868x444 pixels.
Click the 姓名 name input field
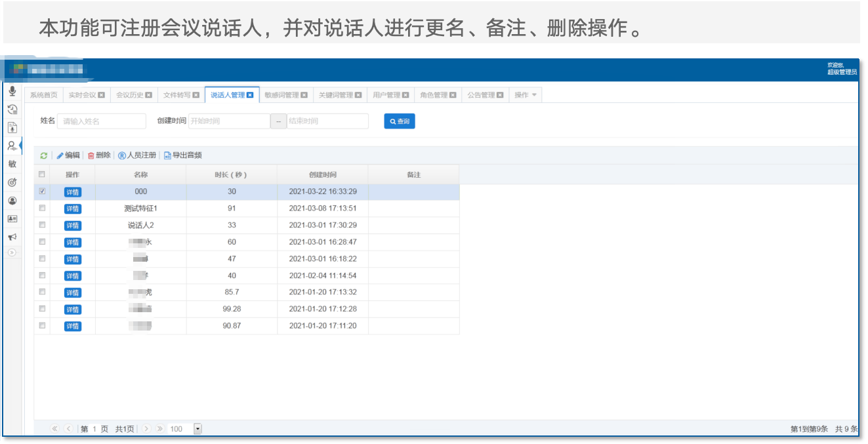tap(102, 121)
